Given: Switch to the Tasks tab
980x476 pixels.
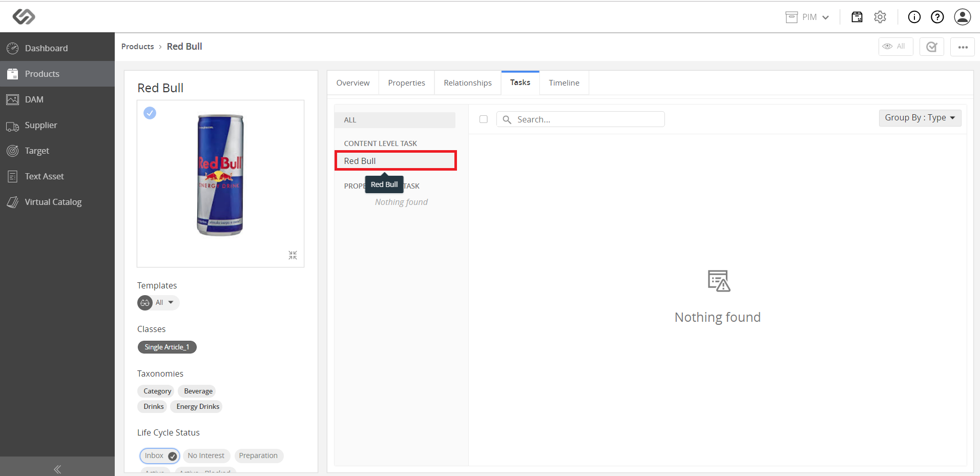Looking at the screenshot, I should pyautogui.click(x=520, y=82).
